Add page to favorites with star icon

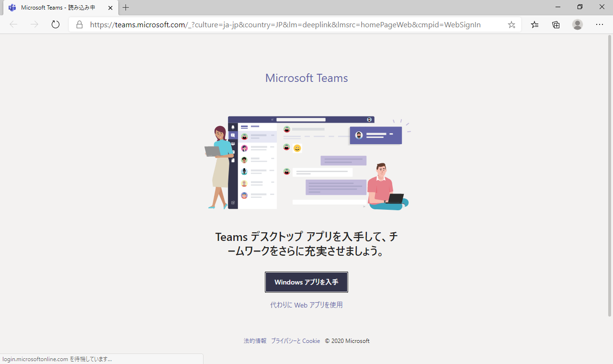(x=511, y=25)
